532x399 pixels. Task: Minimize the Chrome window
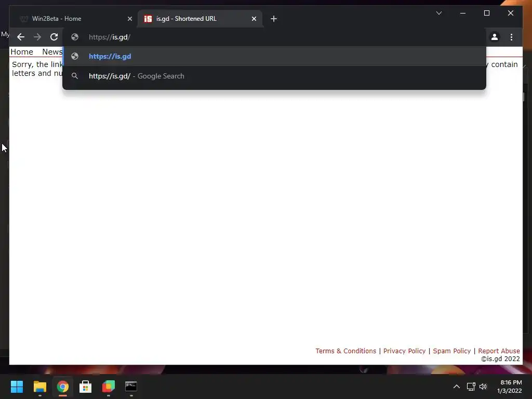(x=463, y=13)
